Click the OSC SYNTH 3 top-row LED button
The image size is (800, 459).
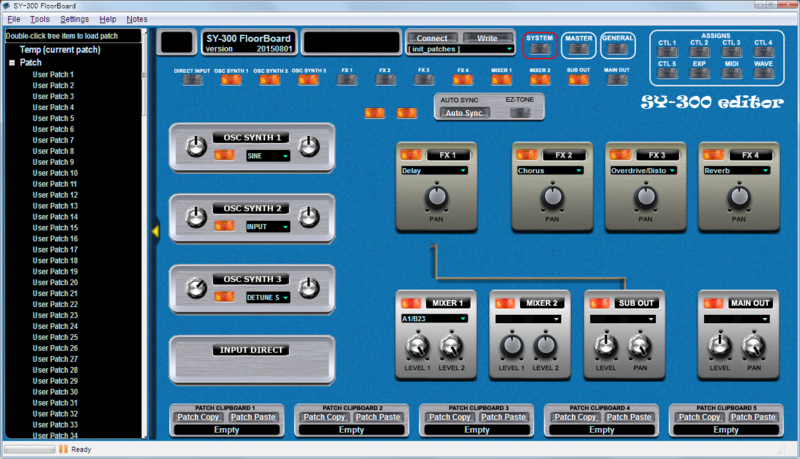(308, 80)
